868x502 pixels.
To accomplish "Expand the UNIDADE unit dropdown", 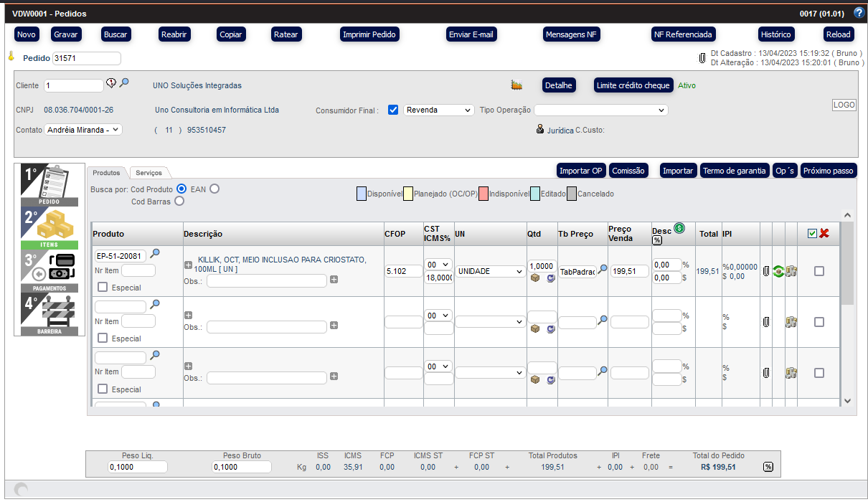I will 490,272.
